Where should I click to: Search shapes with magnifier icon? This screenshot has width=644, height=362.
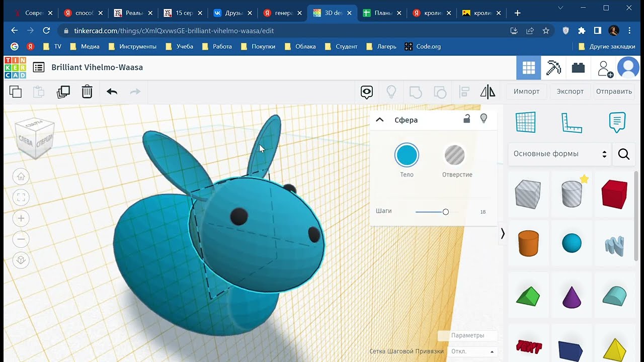click(624, 154)
